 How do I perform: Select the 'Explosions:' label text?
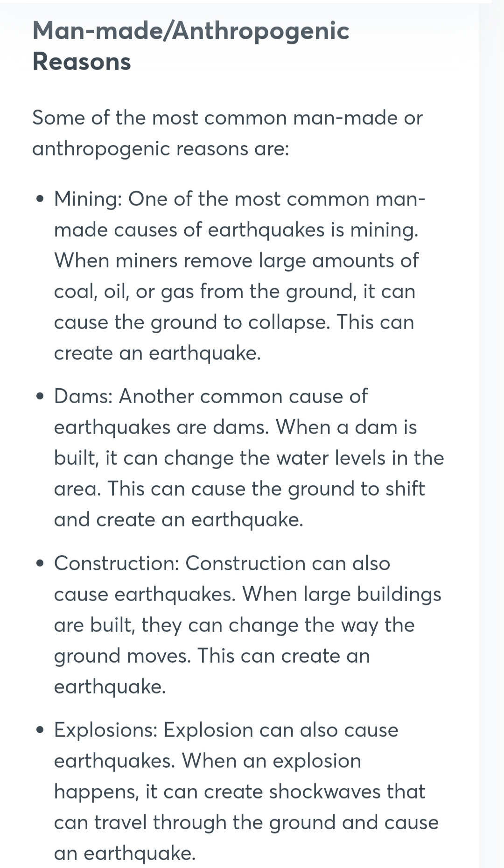pos(106,730)
